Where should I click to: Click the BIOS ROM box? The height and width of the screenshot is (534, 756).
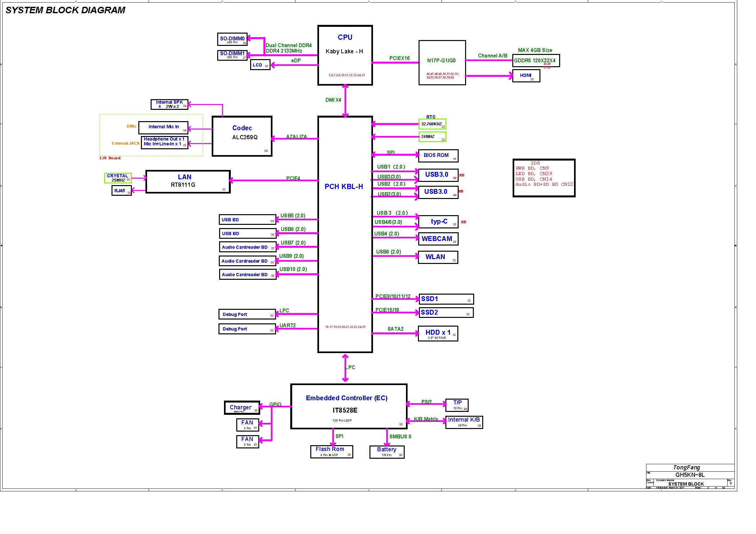438,156
